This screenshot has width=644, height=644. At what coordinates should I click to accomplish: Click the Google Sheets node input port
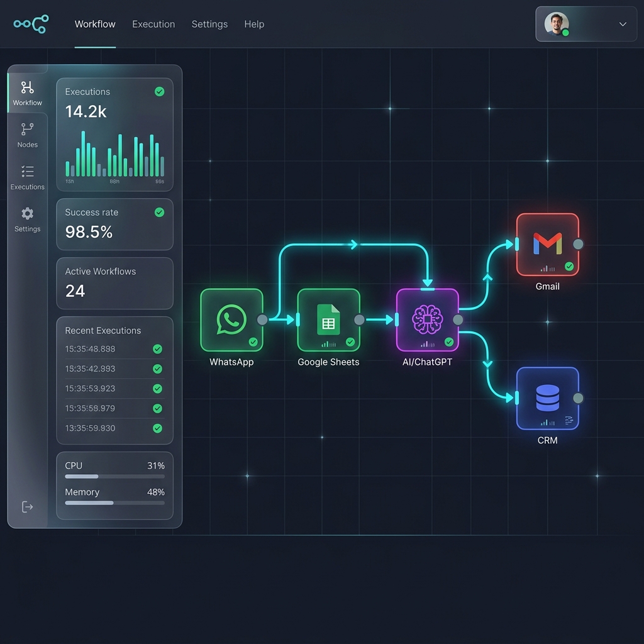297,319
